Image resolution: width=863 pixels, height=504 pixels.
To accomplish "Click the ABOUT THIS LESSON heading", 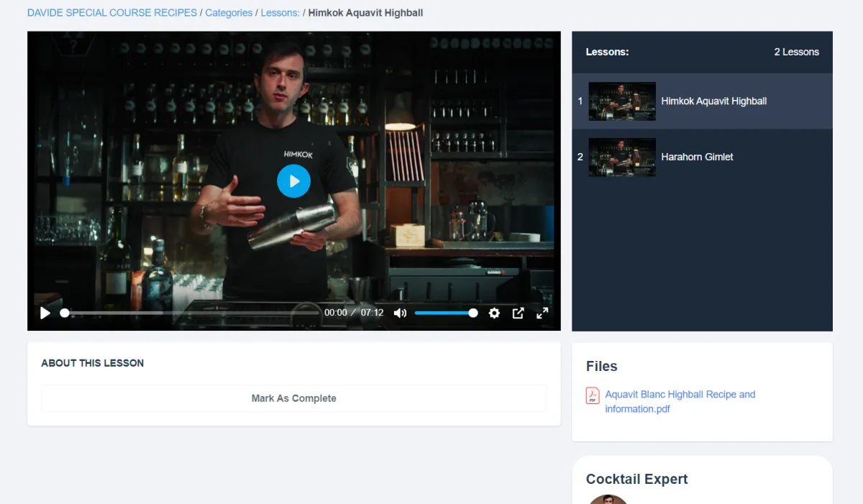I will tap(93, 363).
